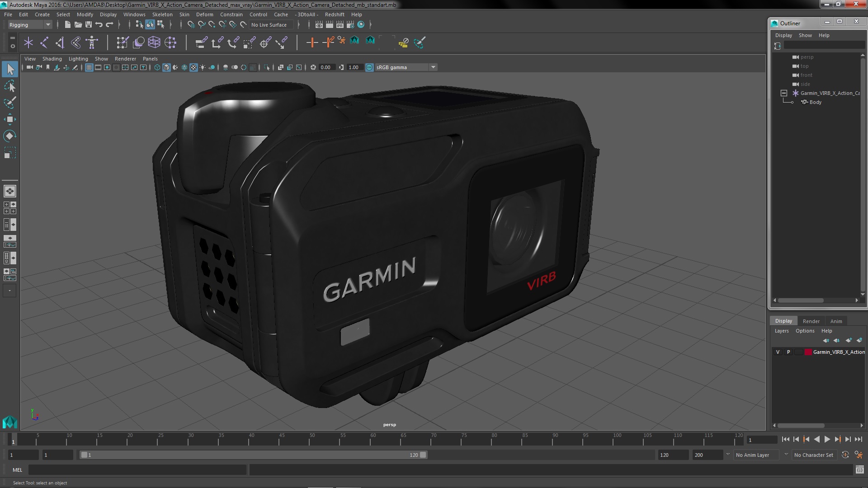Toggle the layer visibility V box
The image size is (868, 488).
[x=778, y=352]
